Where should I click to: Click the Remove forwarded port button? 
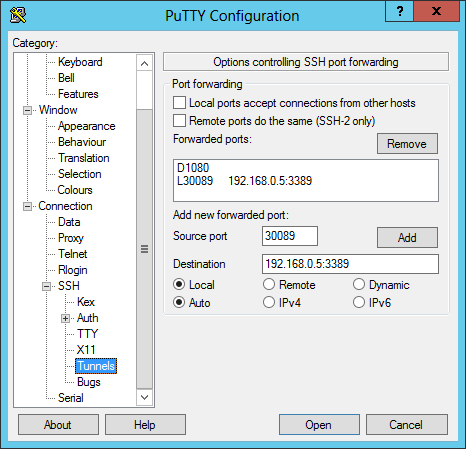coord(407,144)
